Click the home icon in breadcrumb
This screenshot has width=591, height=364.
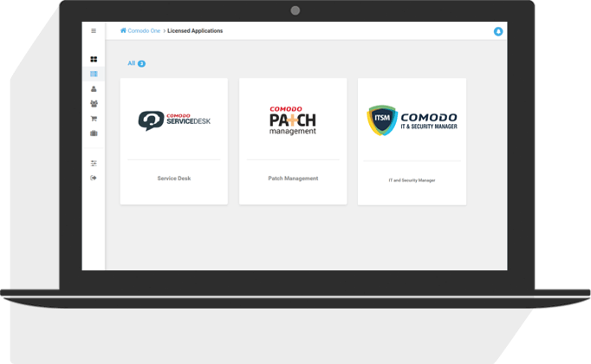pos(123,30)
